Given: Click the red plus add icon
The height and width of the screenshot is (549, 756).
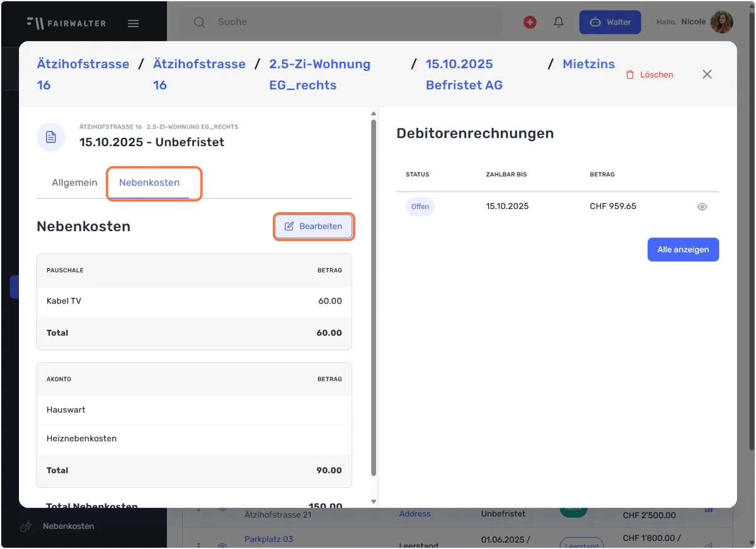Looking at the screenshot, I should click(530, 22).
